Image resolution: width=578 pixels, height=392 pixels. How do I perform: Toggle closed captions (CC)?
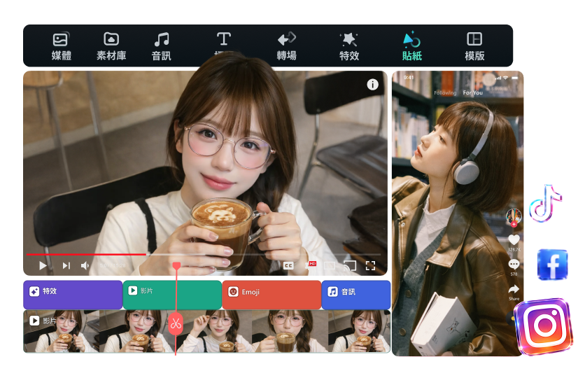point(288,266)
